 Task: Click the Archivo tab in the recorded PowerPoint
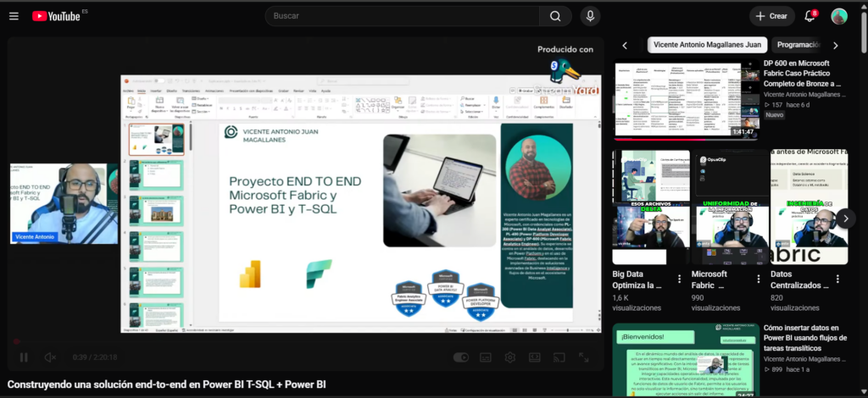[128, 91]
